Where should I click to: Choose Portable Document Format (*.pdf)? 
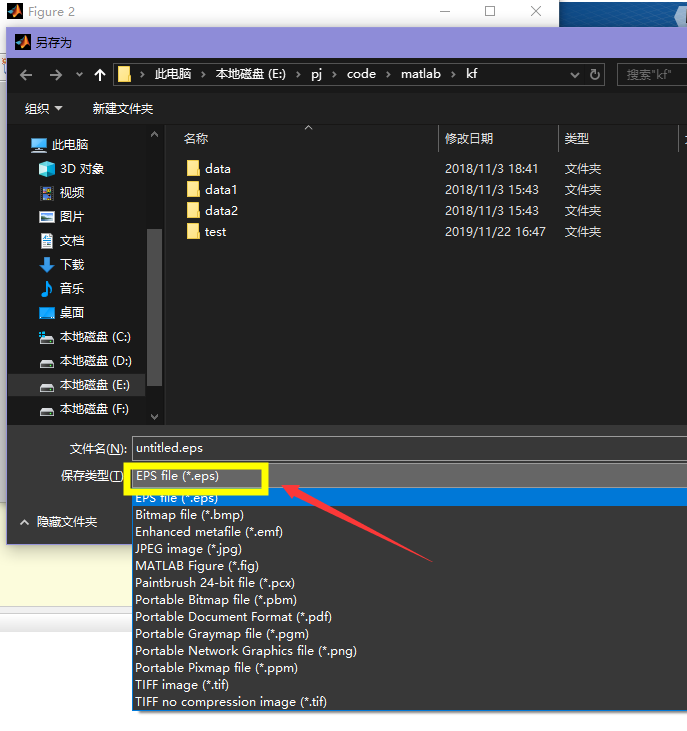410,617
